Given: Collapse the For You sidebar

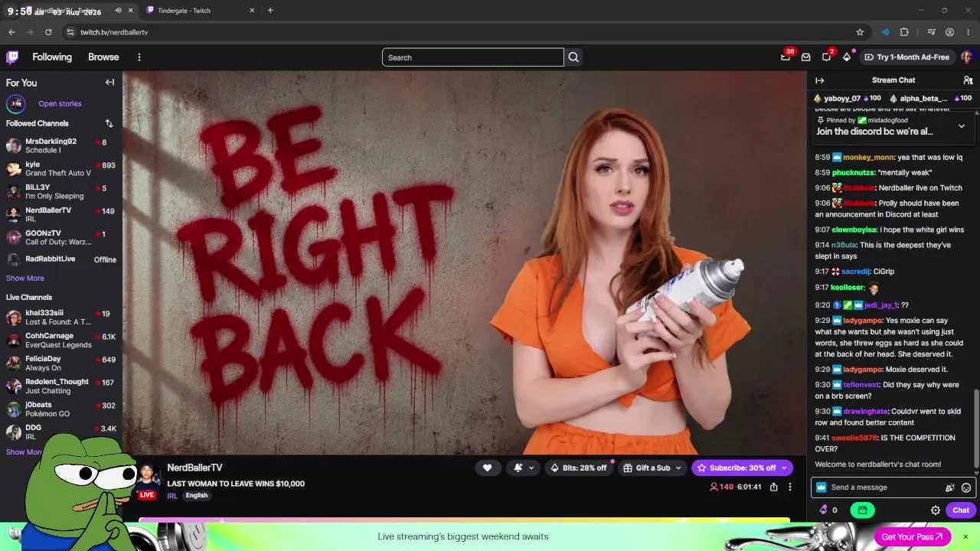Looking at the screenshot, I should tap(109, 83).
